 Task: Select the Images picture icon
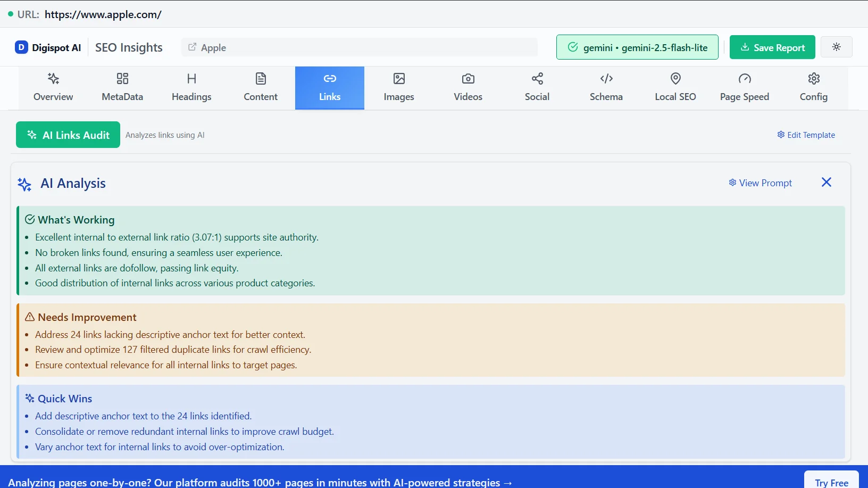click(x=398, y=79)
